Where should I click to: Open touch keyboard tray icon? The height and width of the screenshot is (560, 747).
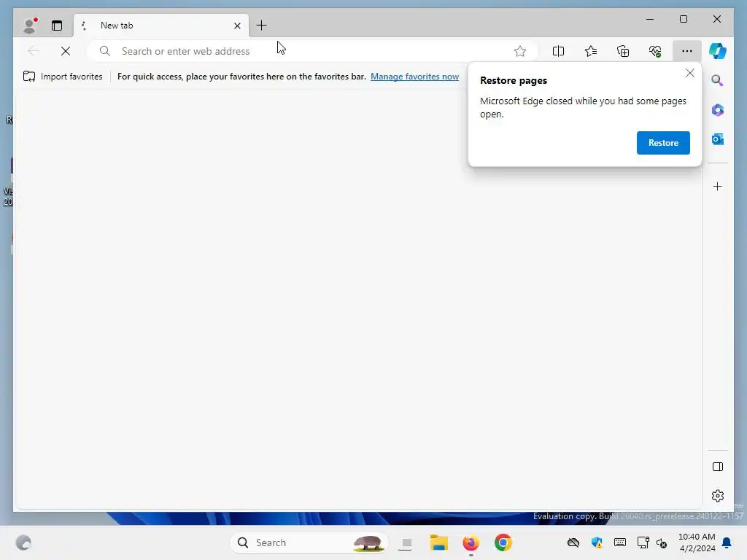click(x=620, y=542)
